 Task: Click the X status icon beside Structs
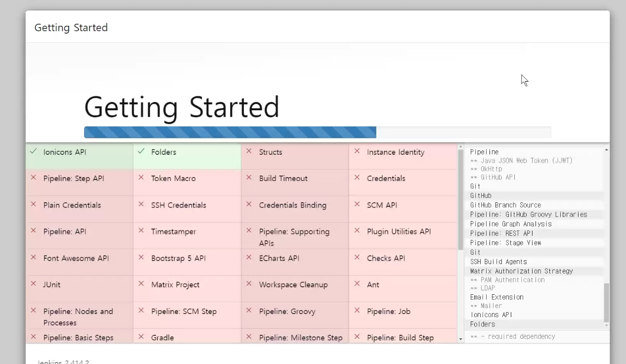[x=249, y=151]
